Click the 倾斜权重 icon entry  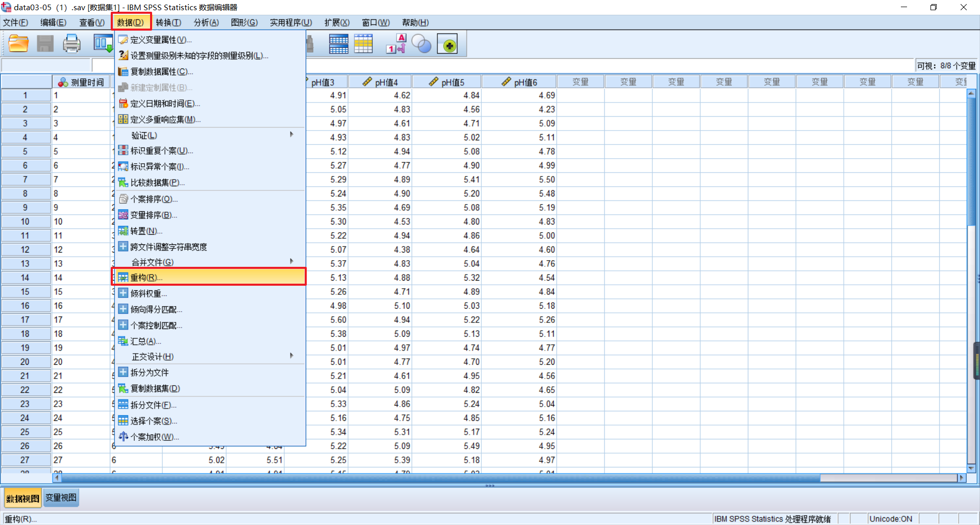pos(210,293)
